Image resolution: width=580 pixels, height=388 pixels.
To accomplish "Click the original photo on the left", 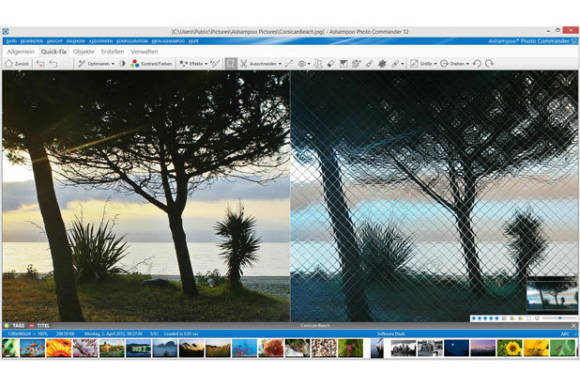I will [x=146, y=196].
